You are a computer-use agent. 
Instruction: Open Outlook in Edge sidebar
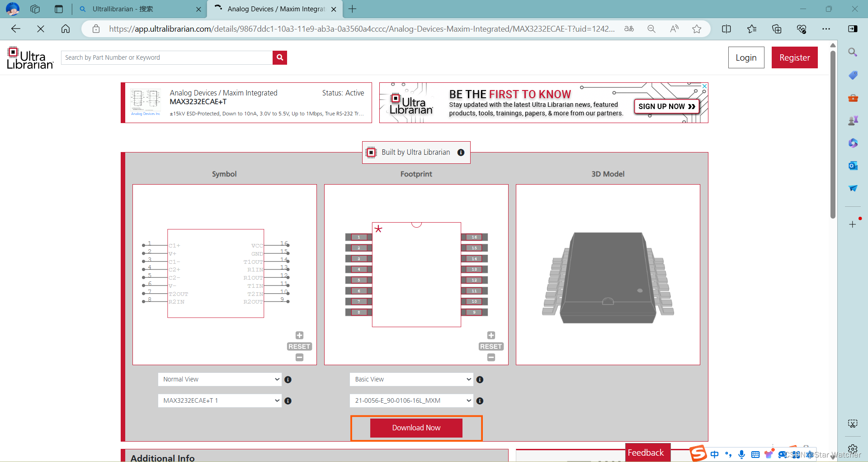click(853, 166)
